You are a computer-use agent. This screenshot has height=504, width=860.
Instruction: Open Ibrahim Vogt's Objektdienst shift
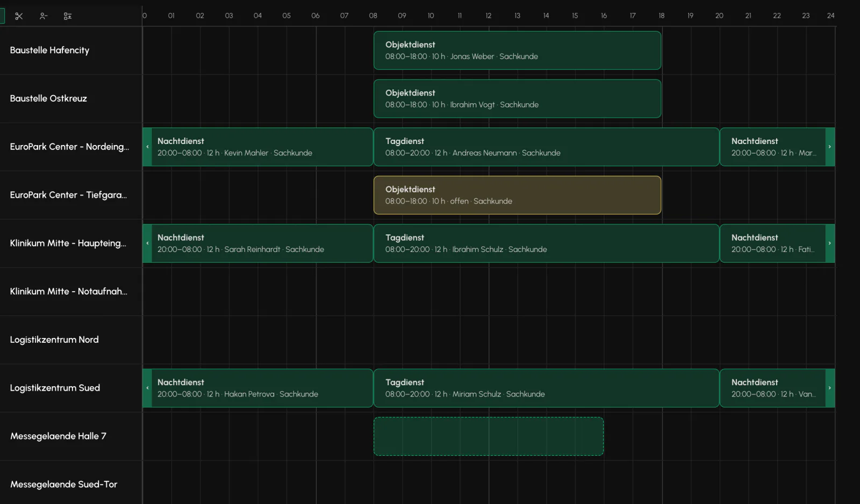517,99
